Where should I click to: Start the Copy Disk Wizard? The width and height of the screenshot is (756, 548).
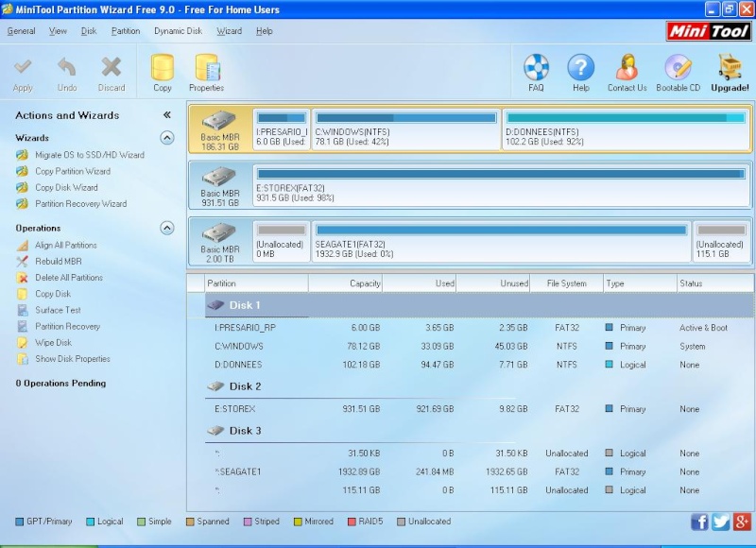66,187
